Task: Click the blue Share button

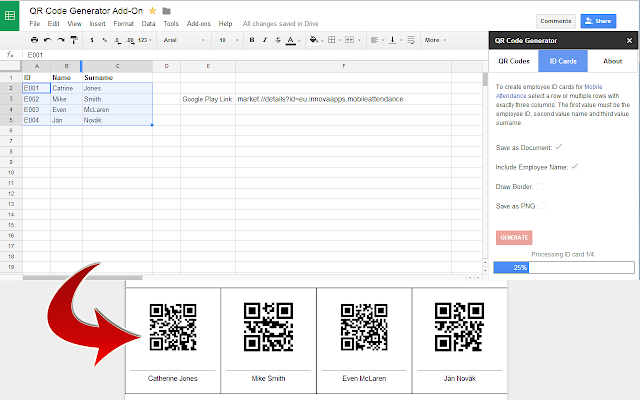Action: pos(598,21)
